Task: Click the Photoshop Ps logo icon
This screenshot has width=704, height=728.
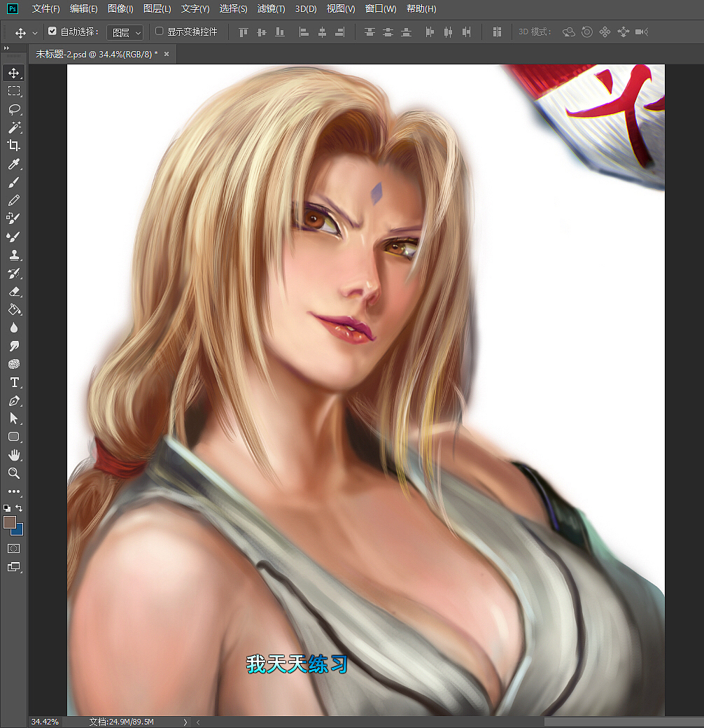Action: click(13, 8)
